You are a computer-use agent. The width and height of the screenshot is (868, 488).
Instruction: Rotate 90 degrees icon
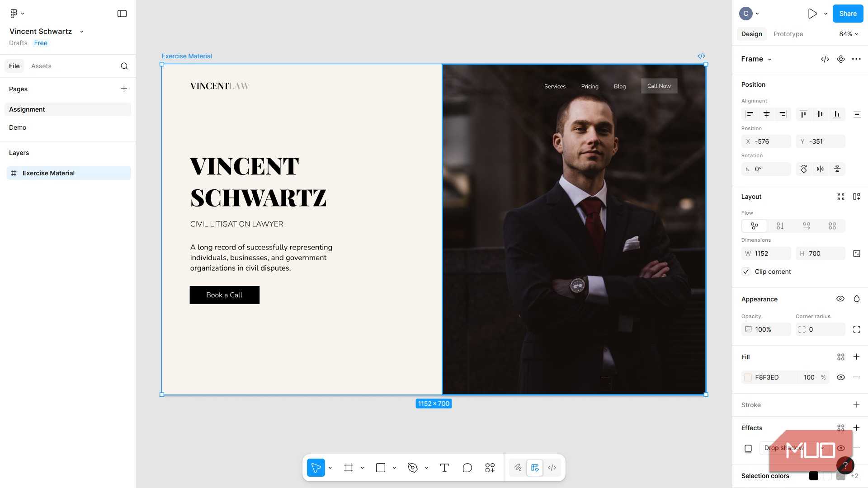804,169
